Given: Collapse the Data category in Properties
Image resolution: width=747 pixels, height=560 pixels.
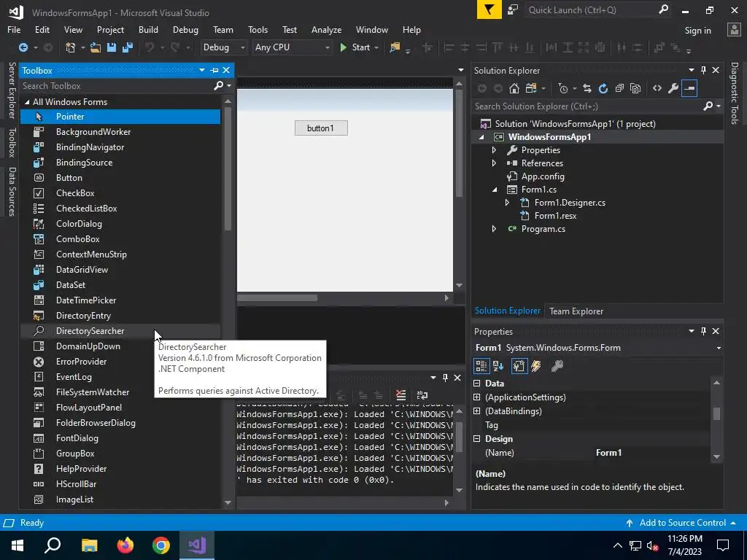Looking at the screenshot, I should [x=477, y=384].
